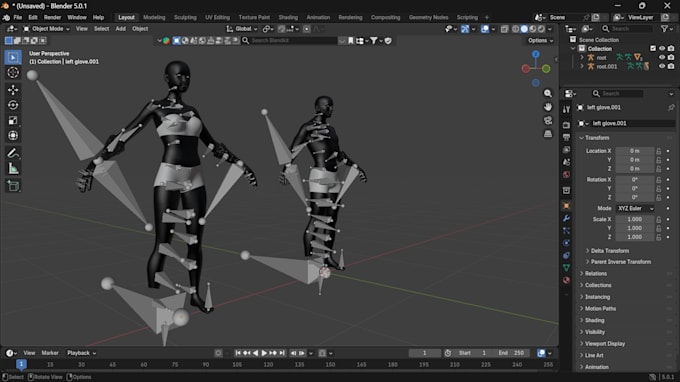Click the viewport zoom magnifier icon
Image resolution: width=680 pixels, height=382 pixels.
click(x=548, y=94)
